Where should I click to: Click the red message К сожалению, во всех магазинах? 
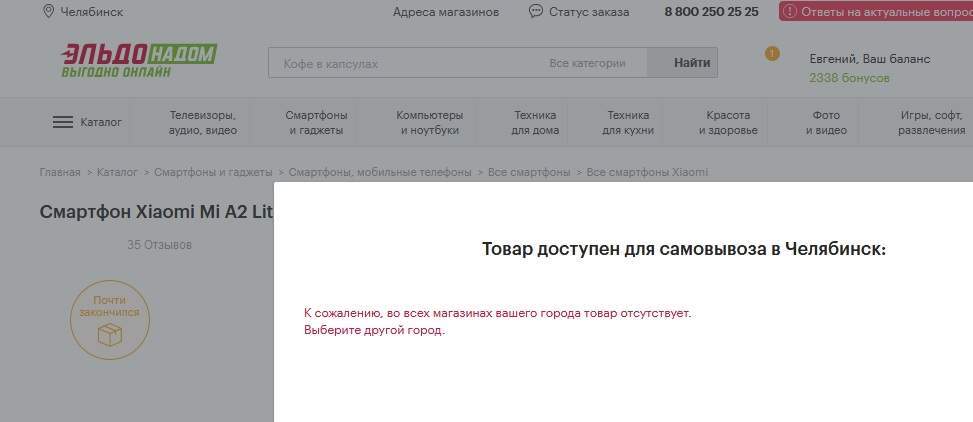497,313
